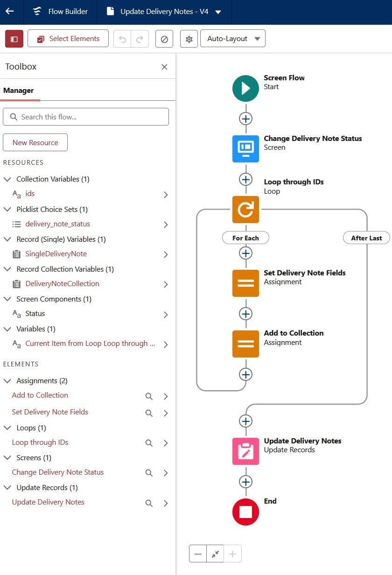Screen dimensions: 392x575
Task: Collapse the Variables section
Action: pyautogui.click(x=7, y=329)
